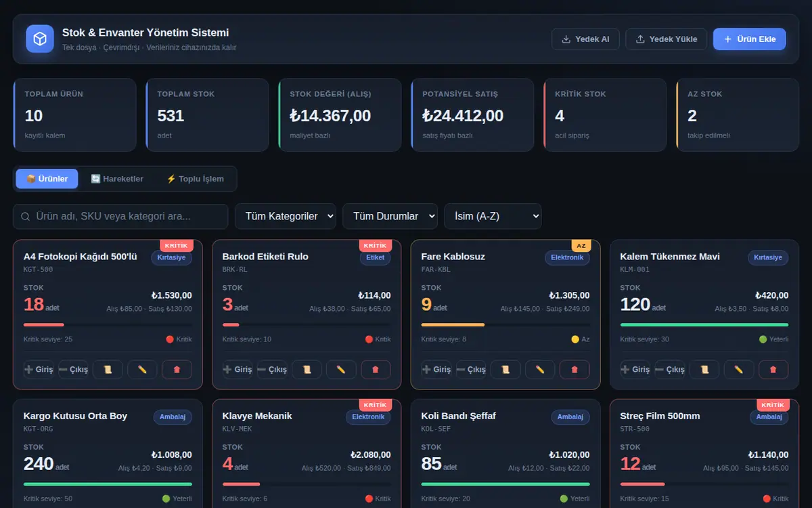Click the Kargo Kutusu Orta Boy title
812x508 pixels.
(x=75, y=416)
